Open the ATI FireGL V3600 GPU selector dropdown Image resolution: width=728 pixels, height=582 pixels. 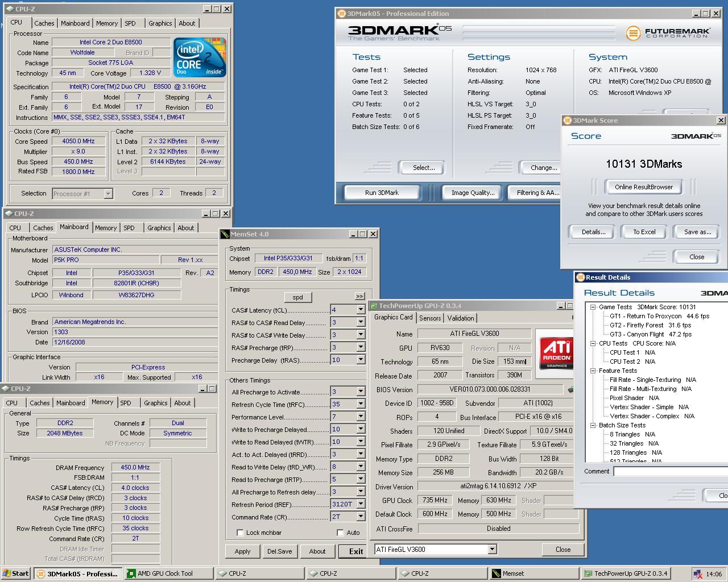coord(492,549)
